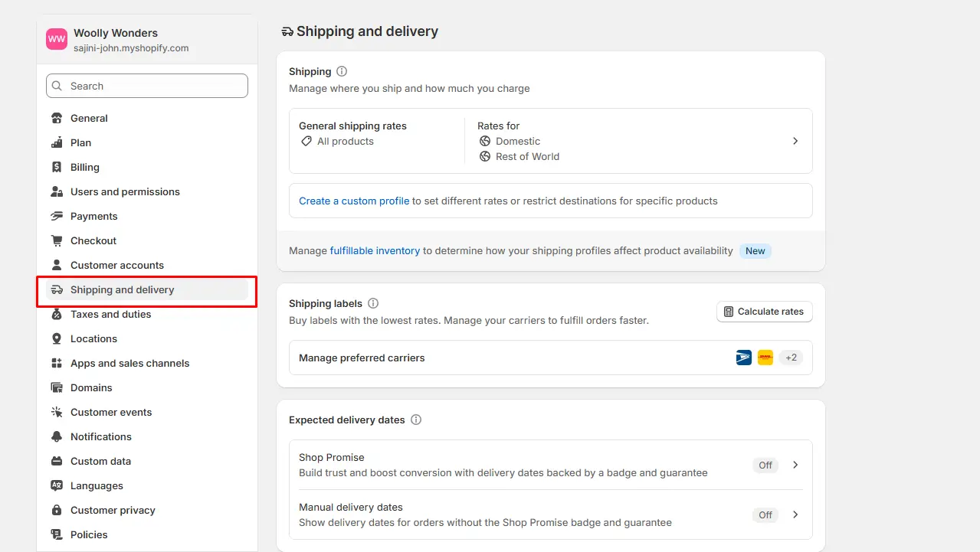Click the truck icon in the page title
Image resolution: width=980 pixels, height=552 pixels.
[287, 32]
